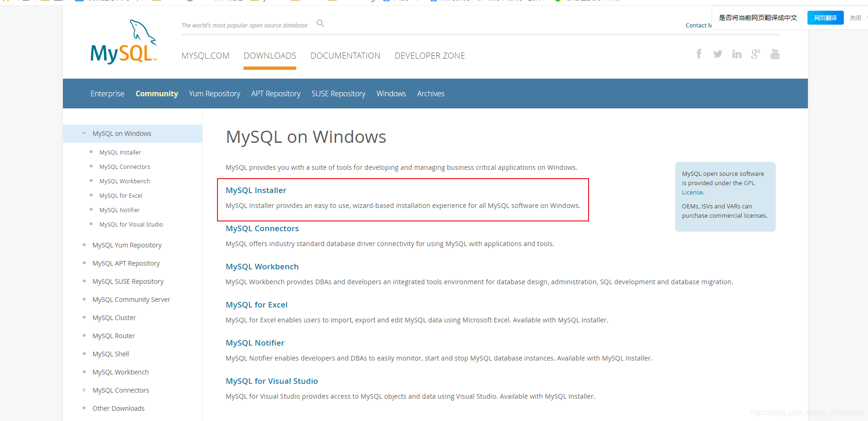Open MySQL for Visual Studio sidebar item
Screen dimensions: 868x421
click(x=131, y=224)
